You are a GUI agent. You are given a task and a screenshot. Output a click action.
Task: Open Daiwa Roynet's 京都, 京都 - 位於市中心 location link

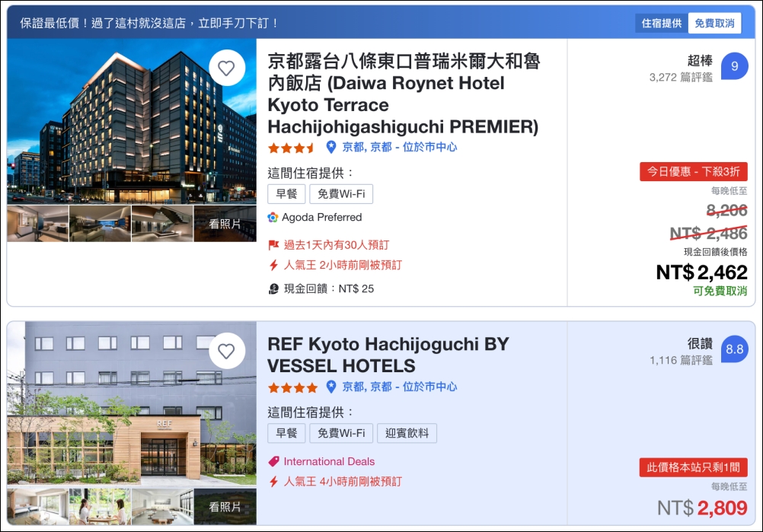click(400, 147)
